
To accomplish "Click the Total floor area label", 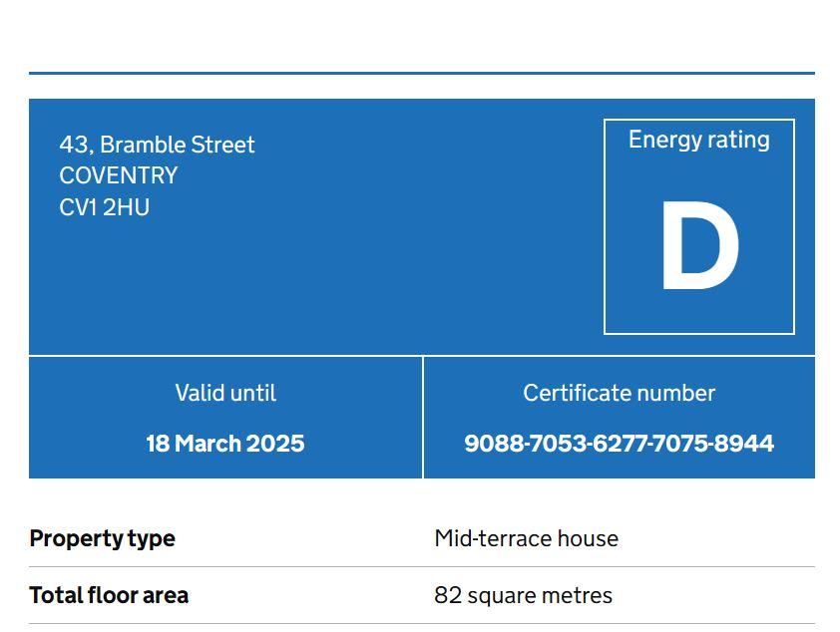I will pos(109,595).
